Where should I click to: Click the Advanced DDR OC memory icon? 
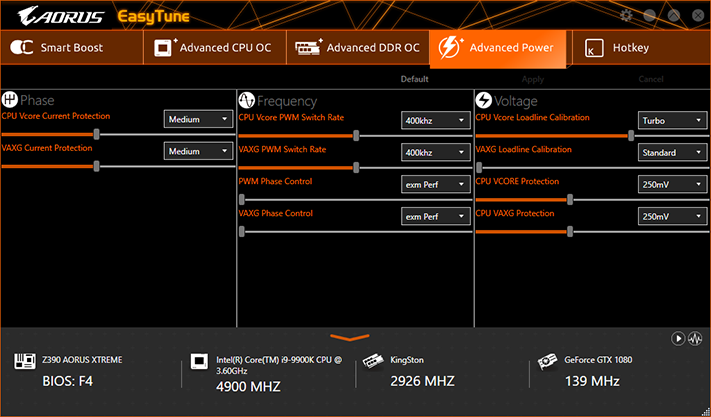(309, 47)
